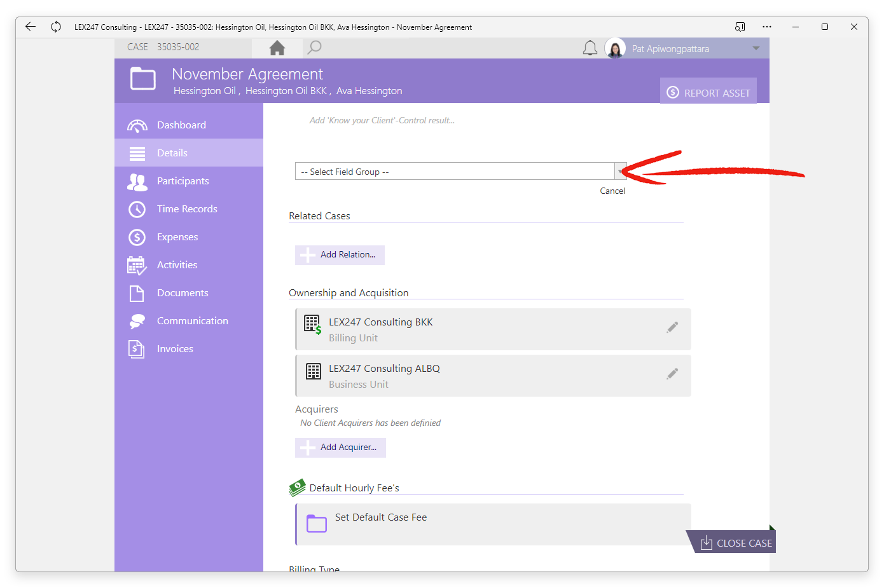Click the No Client Acquirers message text
Viewport: 884px width, 588px height.
click(x=370, y=423)
